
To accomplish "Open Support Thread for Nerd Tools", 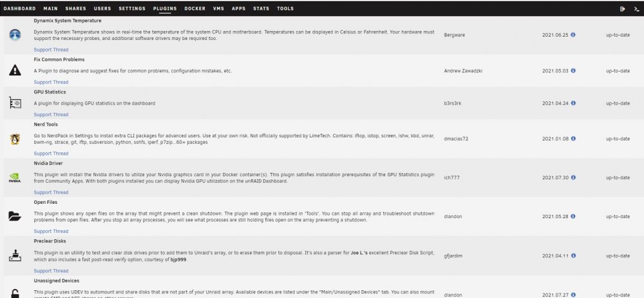I will pos(51,154).
